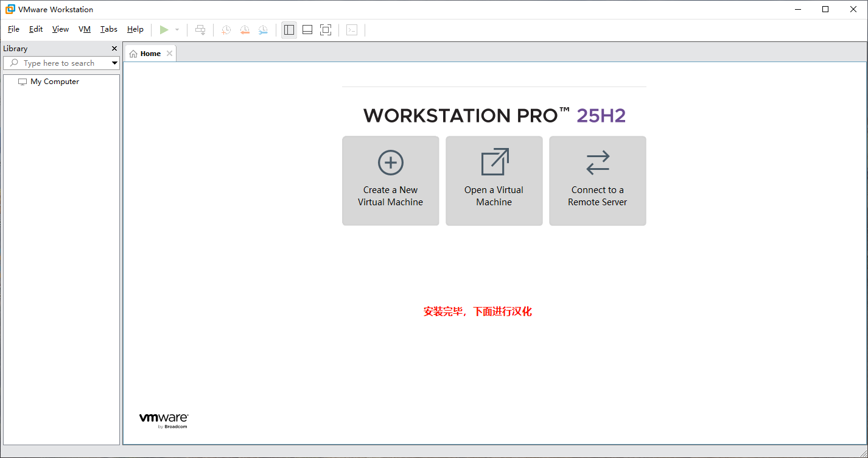Click Open a Virtual Machine

494,181
